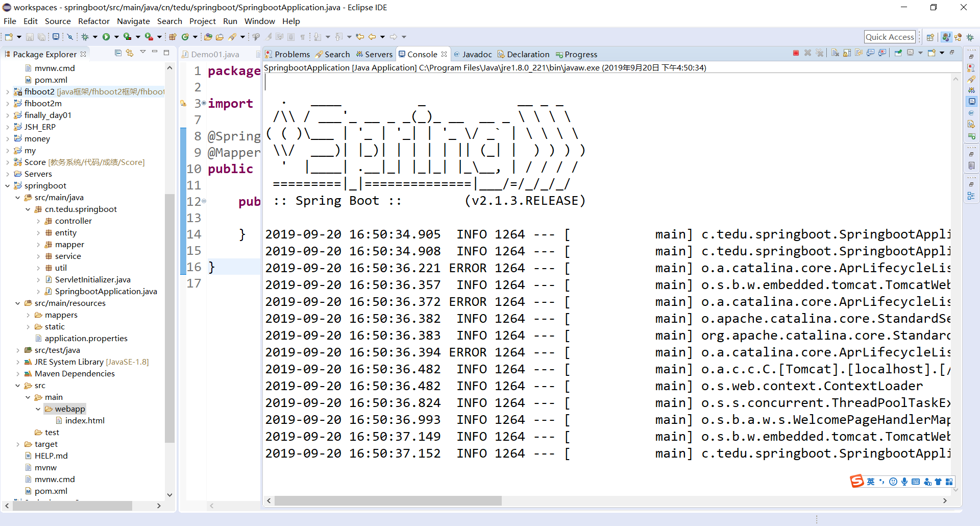Image resolution: width=980 pixels, height=526 pixels.
Task: Click the Open Task folder icon
Action: (x=219, y=37)
